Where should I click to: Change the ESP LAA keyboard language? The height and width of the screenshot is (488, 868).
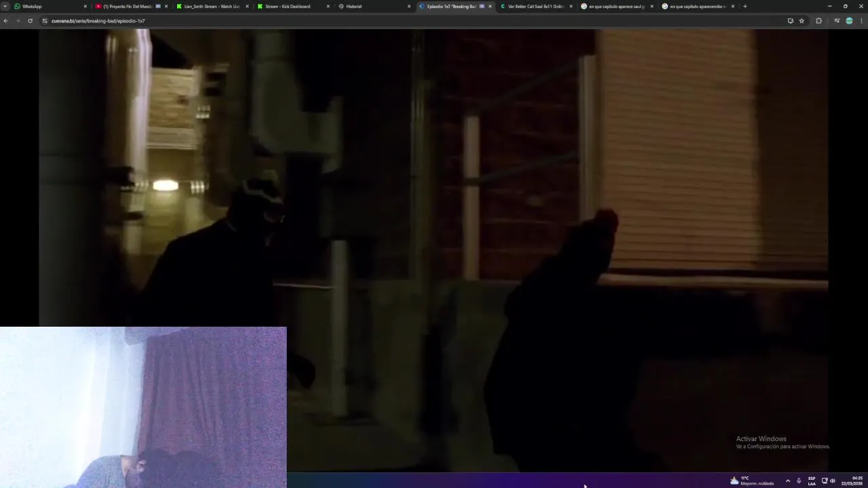click(x=812, y=481)
